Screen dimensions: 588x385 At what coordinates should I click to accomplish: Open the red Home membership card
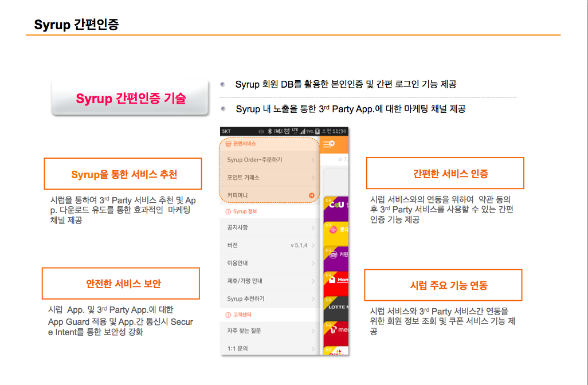tap(336, 284)
